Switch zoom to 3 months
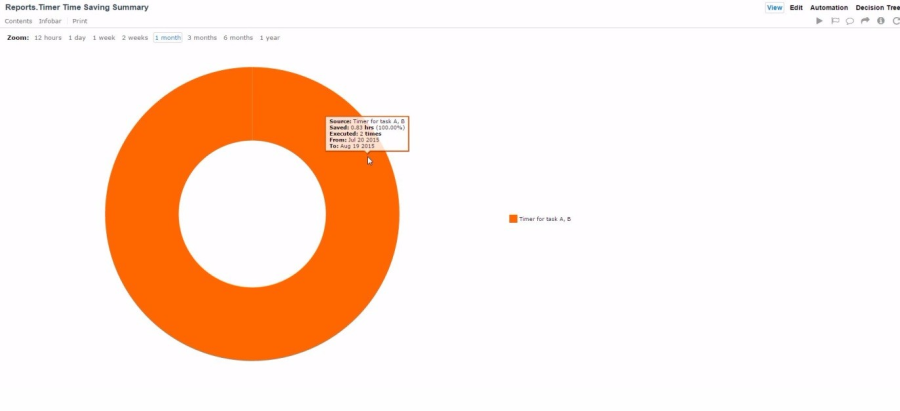The height and width of the screenshot is (411, 900). (202, 38)
